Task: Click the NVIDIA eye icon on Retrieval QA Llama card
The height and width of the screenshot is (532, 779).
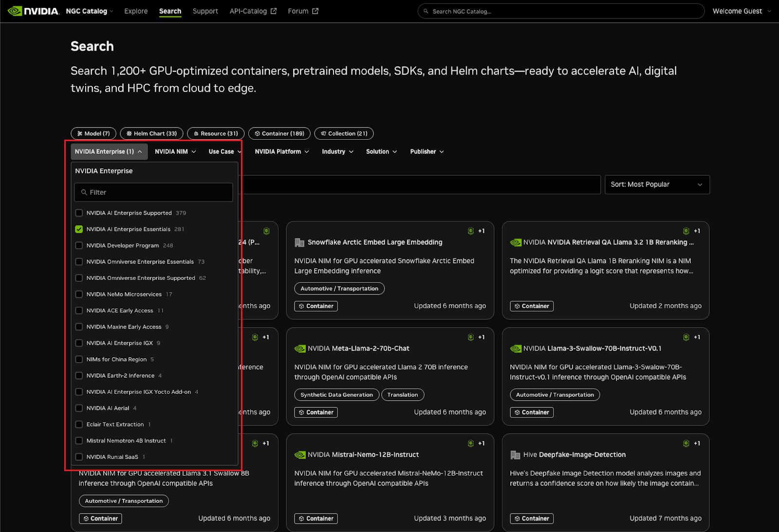Action: [516, 242]
